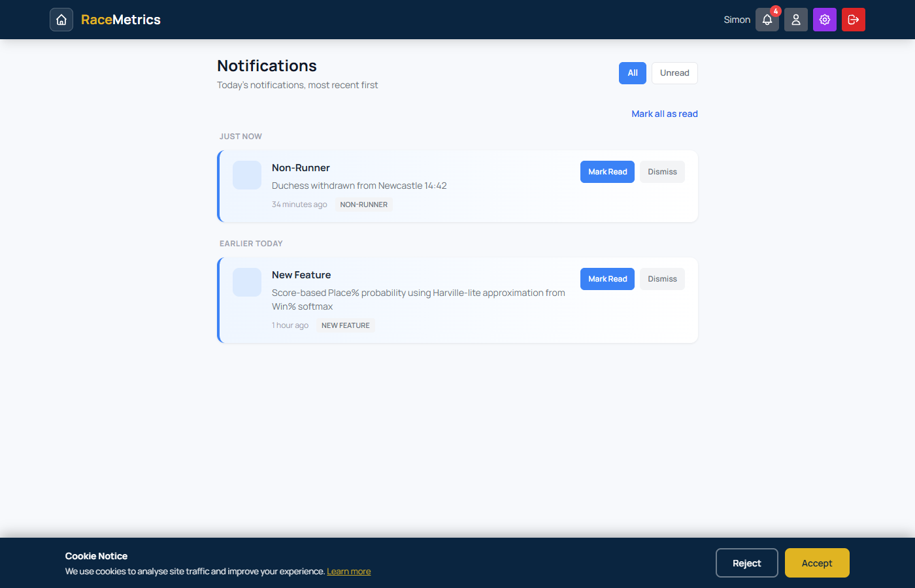Click the RaceMetrics logo
Viewport: 915px width, 588px height.
pos(120,20)
